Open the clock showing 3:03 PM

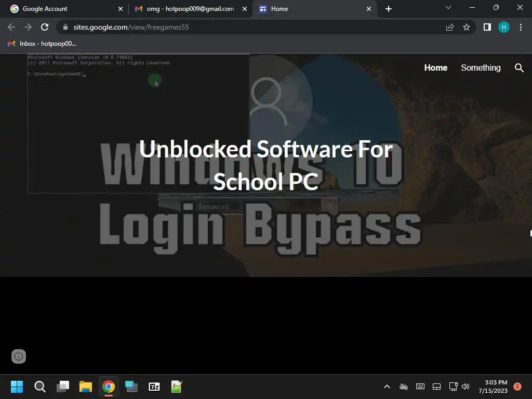click(493, 387)
